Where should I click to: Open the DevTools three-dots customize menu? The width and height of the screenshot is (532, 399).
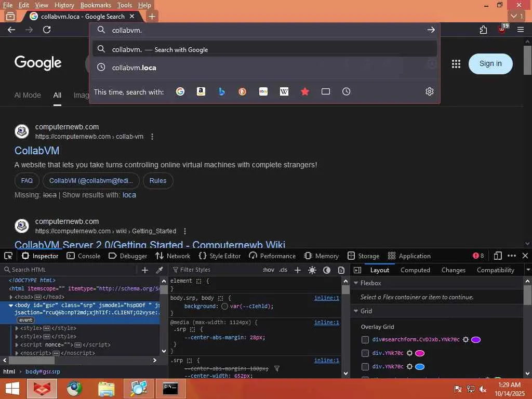click(x=512, y=256)
